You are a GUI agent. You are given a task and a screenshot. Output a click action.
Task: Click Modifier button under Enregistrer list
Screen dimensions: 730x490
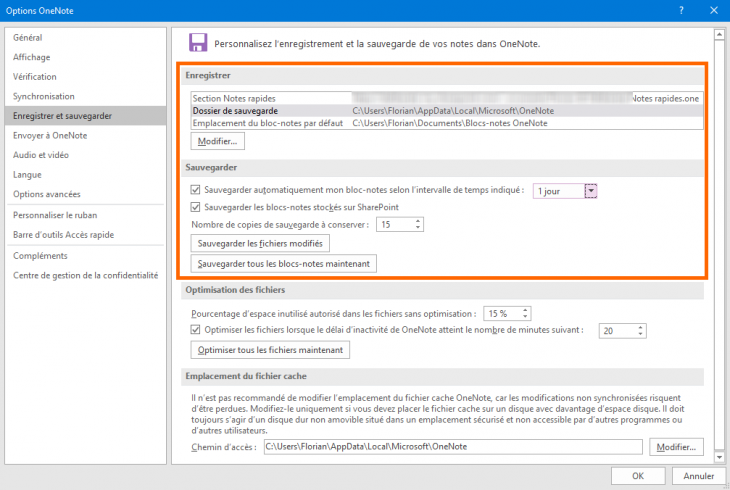[217, 141]
